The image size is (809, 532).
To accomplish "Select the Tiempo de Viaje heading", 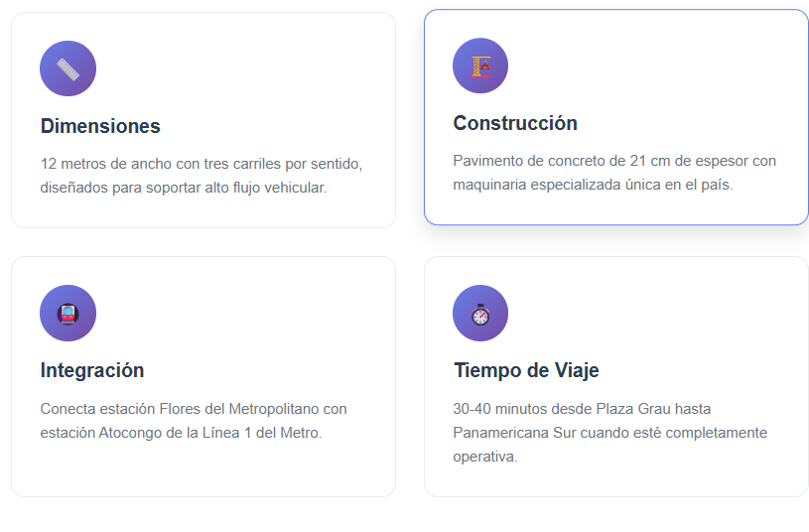I will click(x=526, y=370).
